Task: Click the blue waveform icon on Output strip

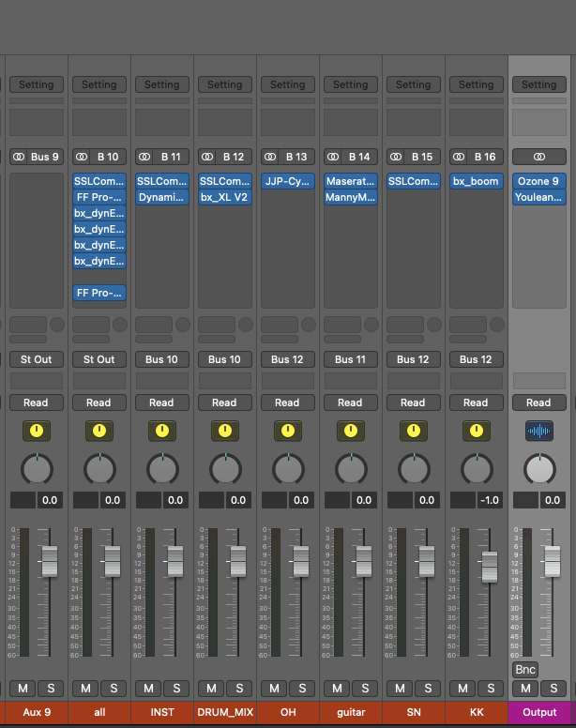Action: click(539, 431)
